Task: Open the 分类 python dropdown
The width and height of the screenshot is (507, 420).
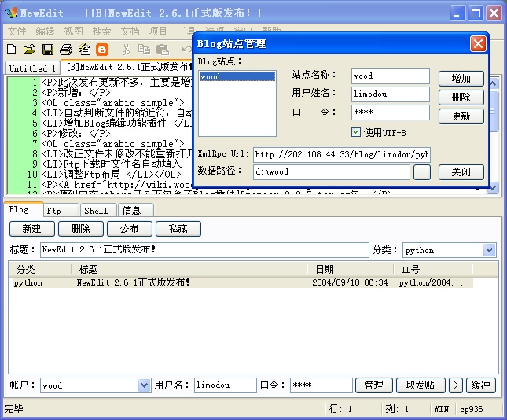Action: coord(490,250)
